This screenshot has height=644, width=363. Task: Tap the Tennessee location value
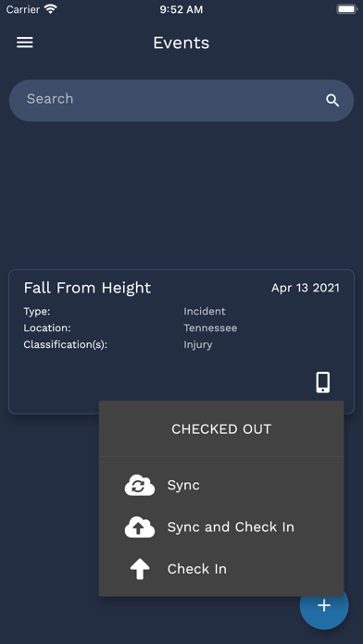click(x=210, y=328)
